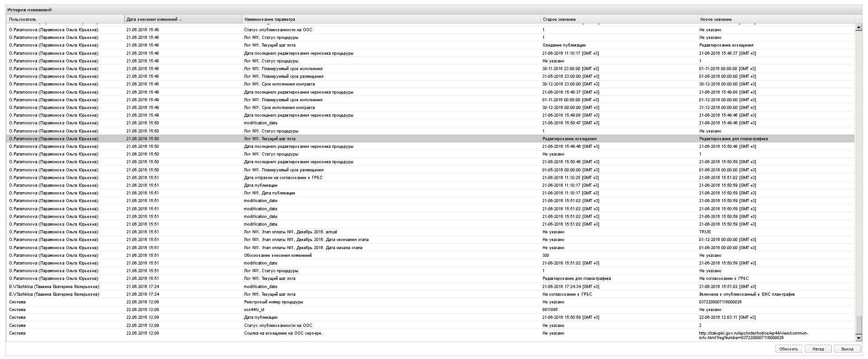Select the old value '300'
868x359 pixels.
(546, 255)
